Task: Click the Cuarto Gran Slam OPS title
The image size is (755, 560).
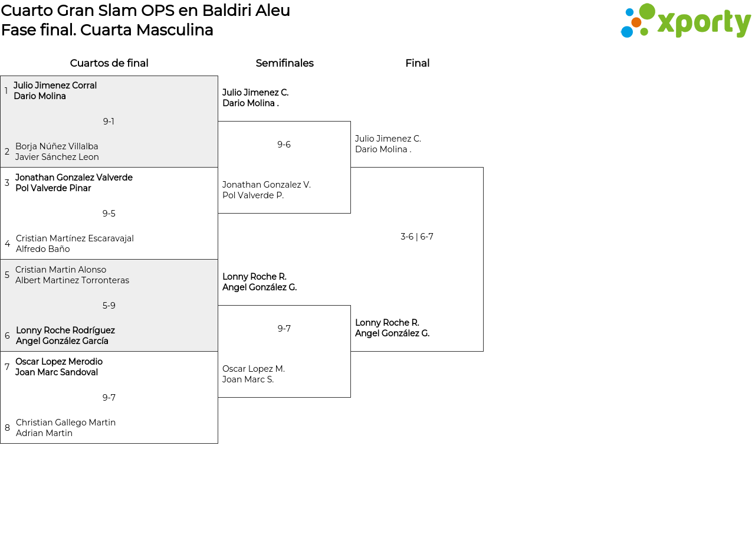Action: (145, 11)
